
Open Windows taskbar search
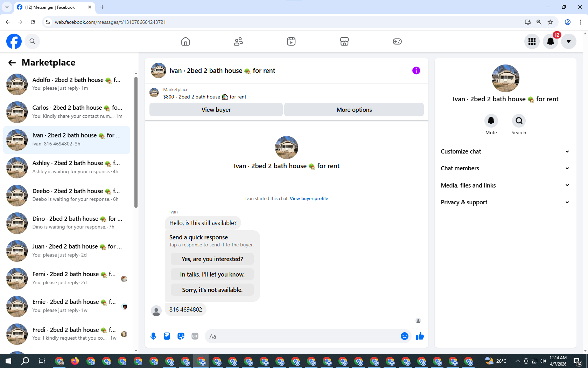(x=25, y=361)
